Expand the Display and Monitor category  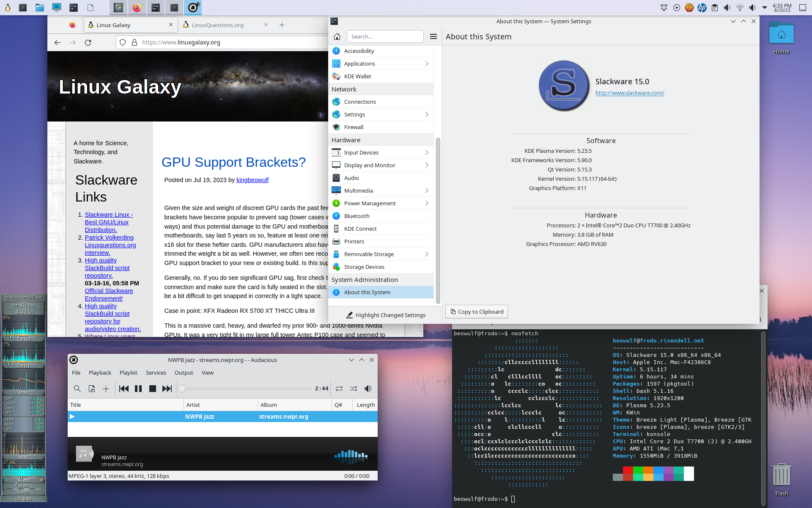coord(370,165)
